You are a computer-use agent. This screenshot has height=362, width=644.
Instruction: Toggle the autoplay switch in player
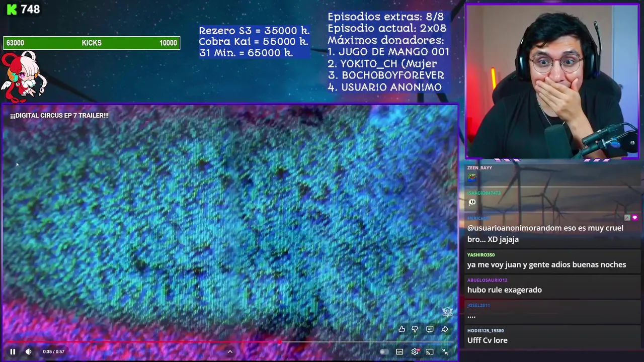[384, 352]
